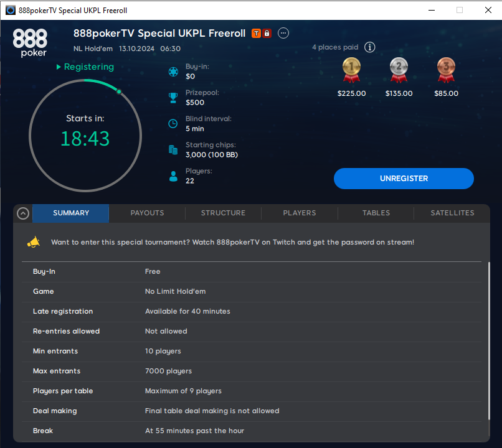This screenshot has height=448, width=502.
Task: Click the 7000 players max entrants value
Action: 168,371
